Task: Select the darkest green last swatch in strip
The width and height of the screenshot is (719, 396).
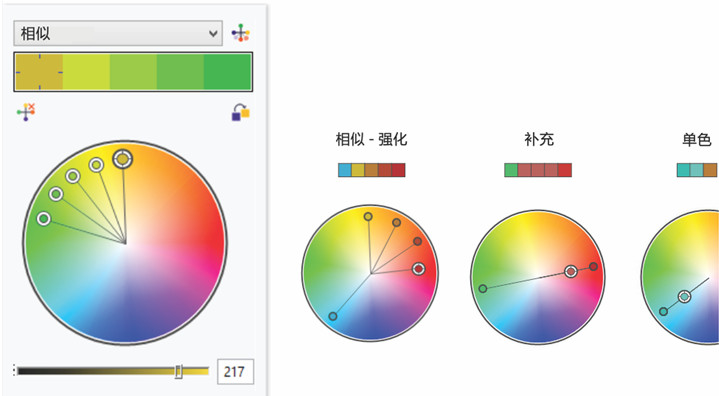Action: tap(227, 72)
